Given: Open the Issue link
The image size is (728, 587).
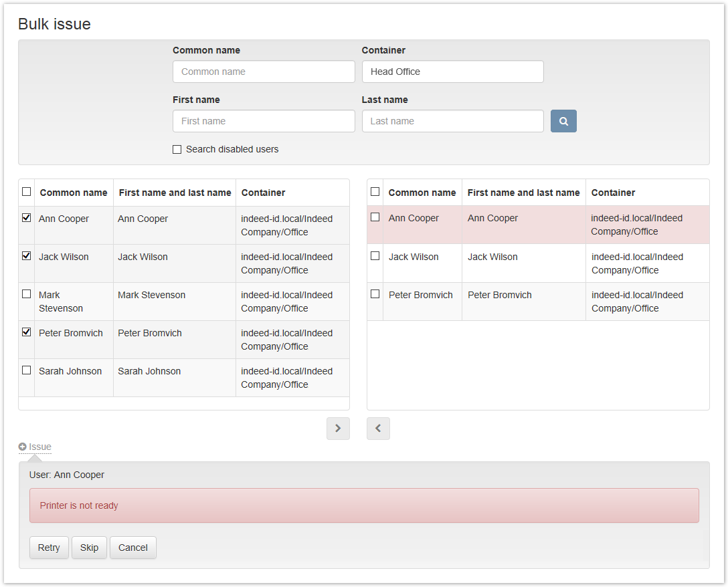Looking at the screenshot, I should pyautogui.click(x=40, y=447).
